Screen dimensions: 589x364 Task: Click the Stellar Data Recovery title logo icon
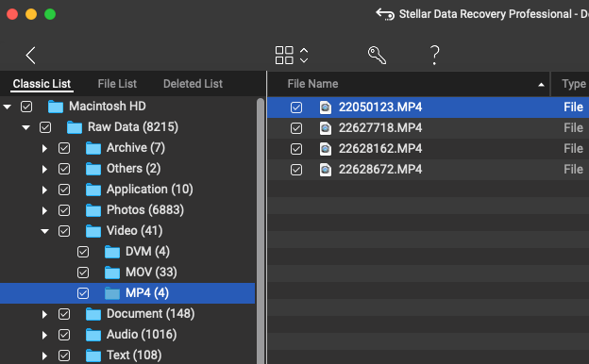385,14
